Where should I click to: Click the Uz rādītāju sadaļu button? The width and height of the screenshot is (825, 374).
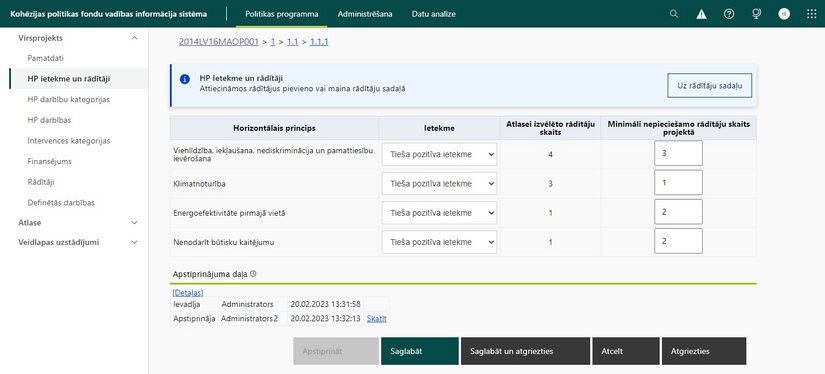point(709,86)
